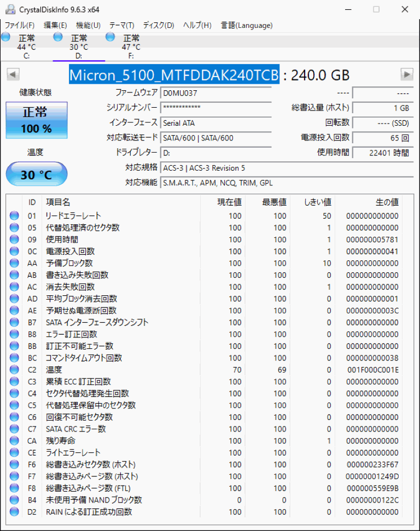Viewport: 420px width, 531px height.
Task: Click status orb for ID BC row
Action: pos(14,358)
